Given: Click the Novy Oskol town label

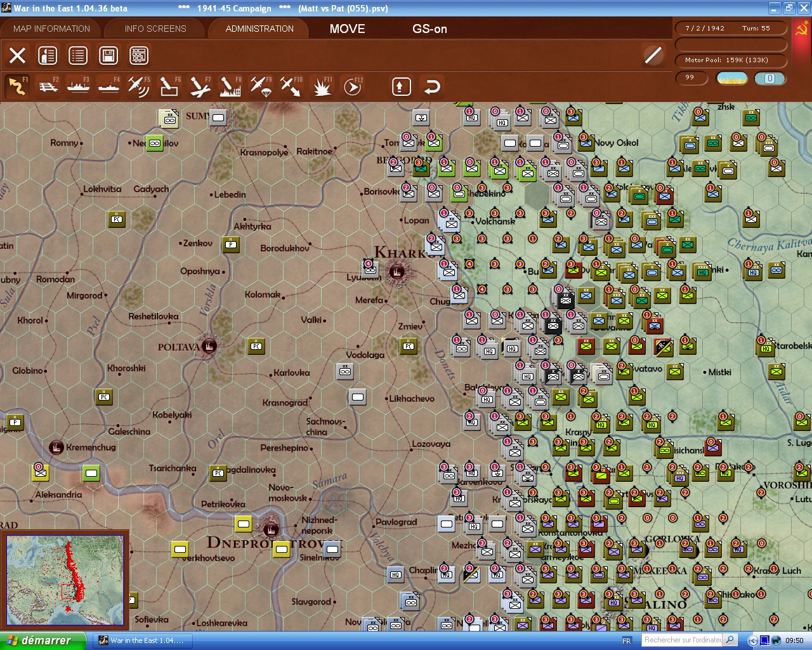Looking at the screenshot, I should point(617,143).
